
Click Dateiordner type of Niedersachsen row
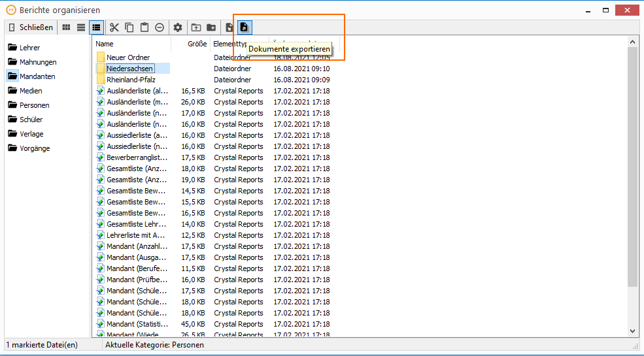(x=233, y=69)
